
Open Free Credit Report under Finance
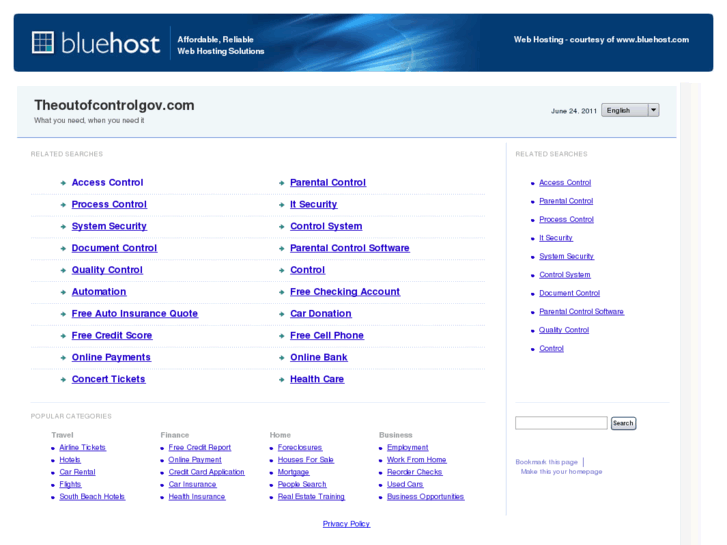(x=200, y=448)
